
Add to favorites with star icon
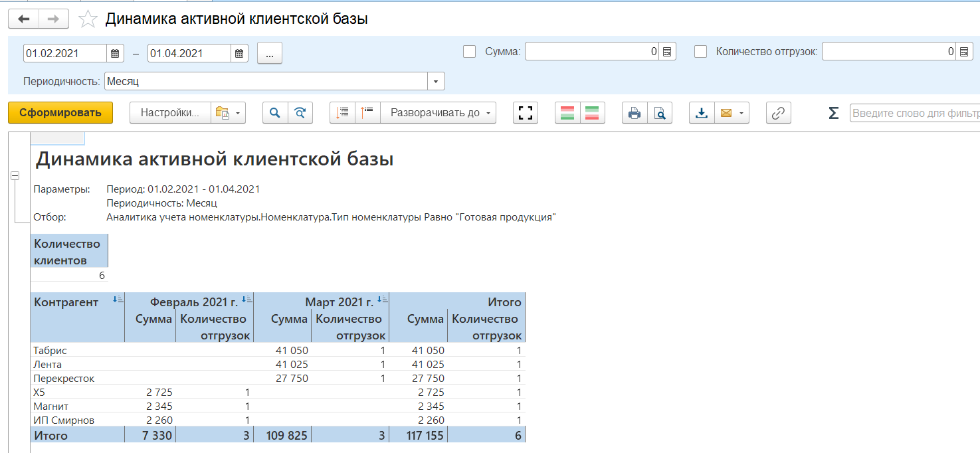point(88,19)
